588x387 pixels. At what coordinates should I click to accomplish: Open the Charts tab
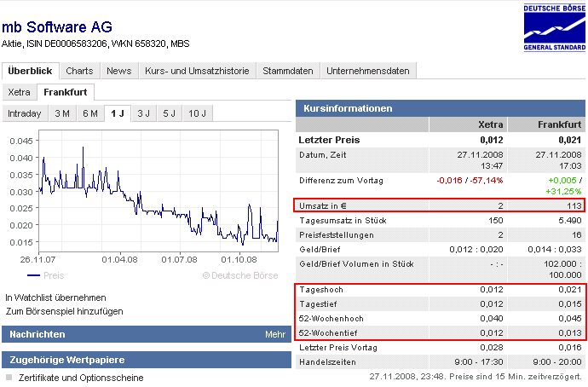coord(79,71)
